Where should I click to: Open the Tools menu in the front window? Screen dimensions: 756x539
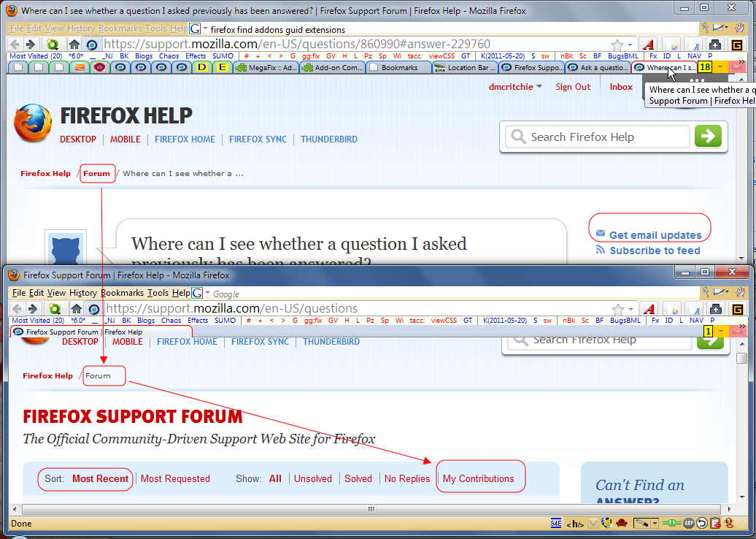pos(158,293)
